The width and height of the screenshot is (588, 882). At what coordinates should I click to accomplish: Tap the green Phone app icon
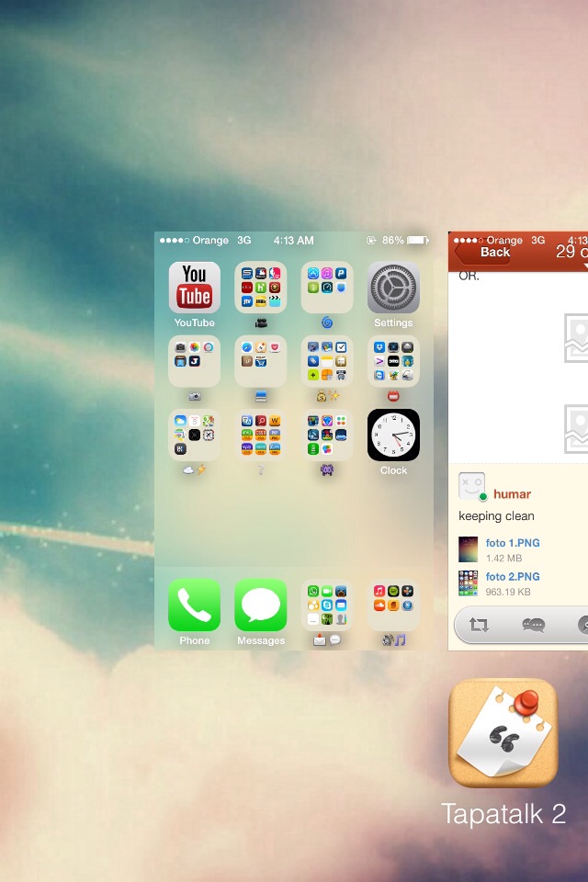click(x=194, y=605)
